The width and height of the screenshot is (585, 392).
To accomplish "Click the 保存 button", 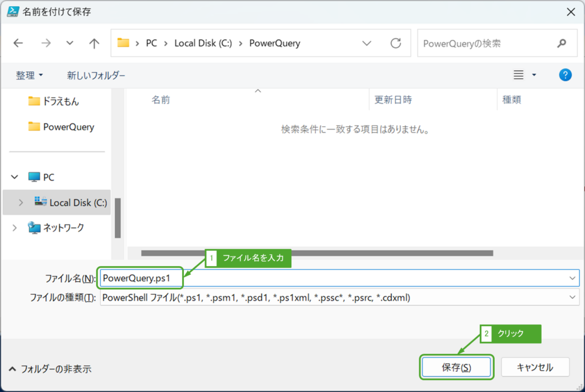I will (456, 367).
